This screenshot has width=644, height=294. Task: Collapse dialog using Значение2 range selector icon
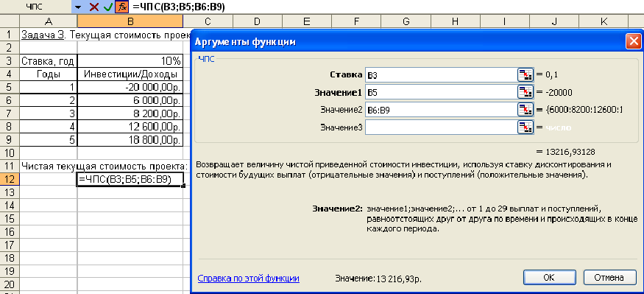(525, 110)
